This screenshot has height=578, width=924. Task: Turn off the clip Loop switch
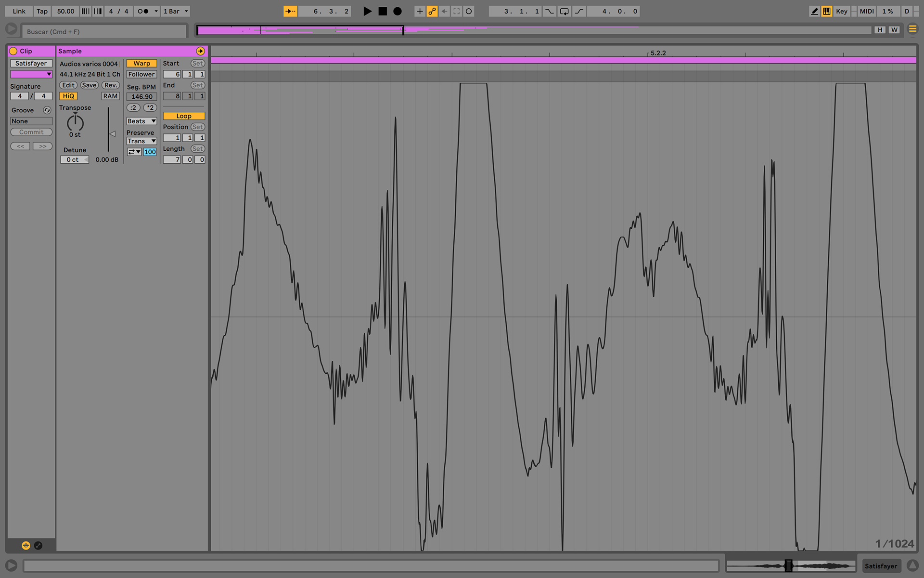[184, 116]
